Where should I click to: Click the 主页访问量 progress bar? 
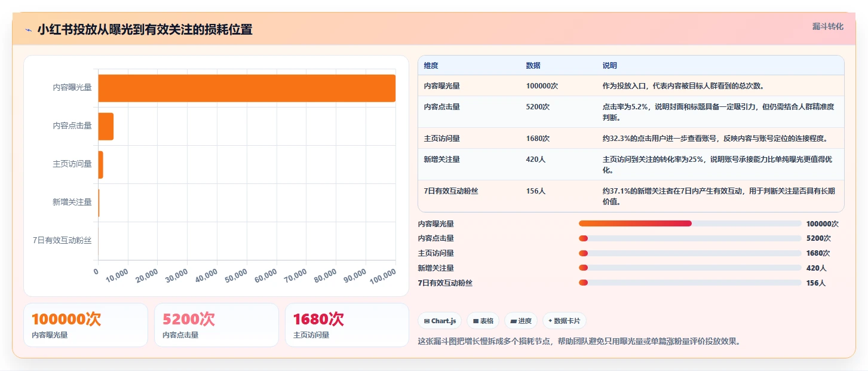click(x=690, y=253)
